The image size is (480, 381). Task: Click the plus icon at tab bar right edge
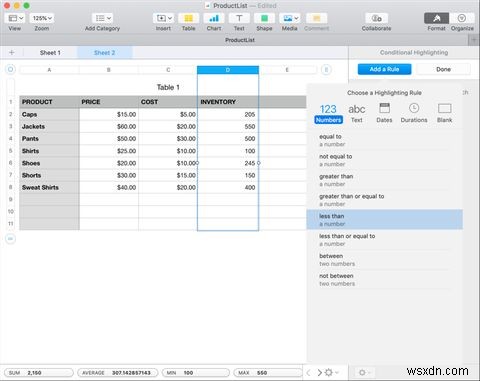[x=474, y=40]
